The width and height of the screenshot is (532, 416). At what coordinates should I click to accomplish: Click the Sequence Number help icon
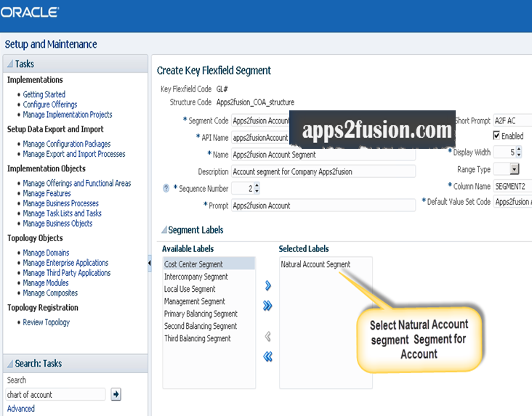166,188
